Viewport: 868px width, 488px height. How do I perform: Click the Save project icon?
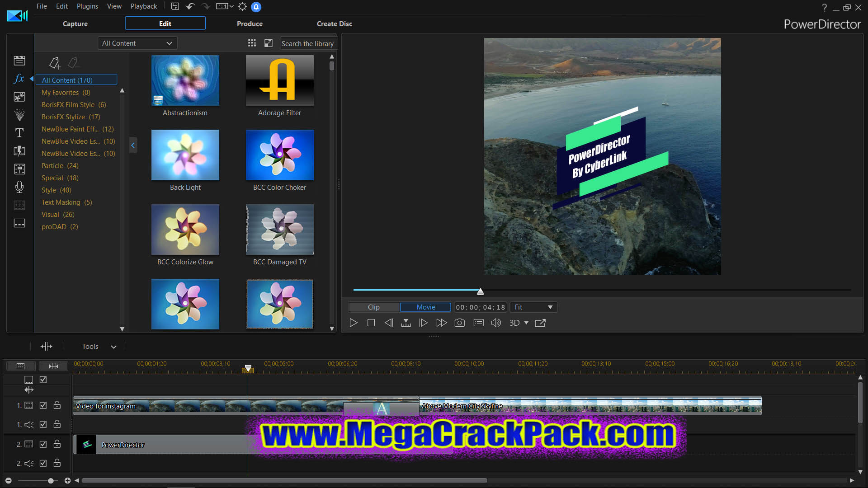coord(175,6)
